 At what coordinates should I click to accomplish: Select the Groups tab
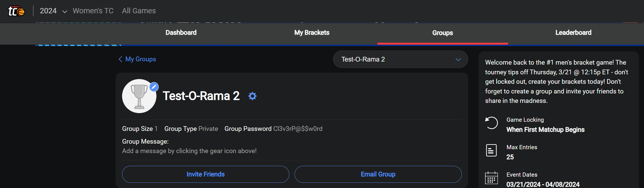(443, 33)
